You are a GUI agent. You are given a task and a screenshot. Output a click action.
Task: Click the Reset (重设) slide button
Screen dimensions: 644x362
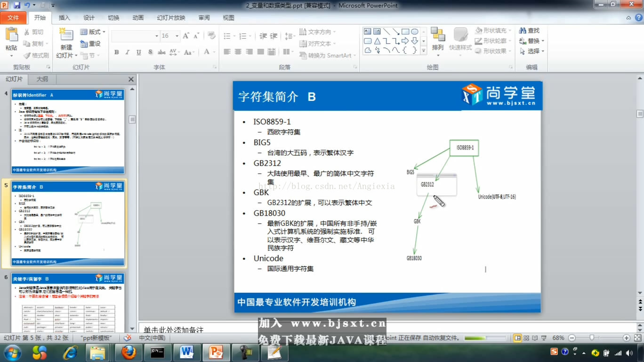[x=91, y=43]
